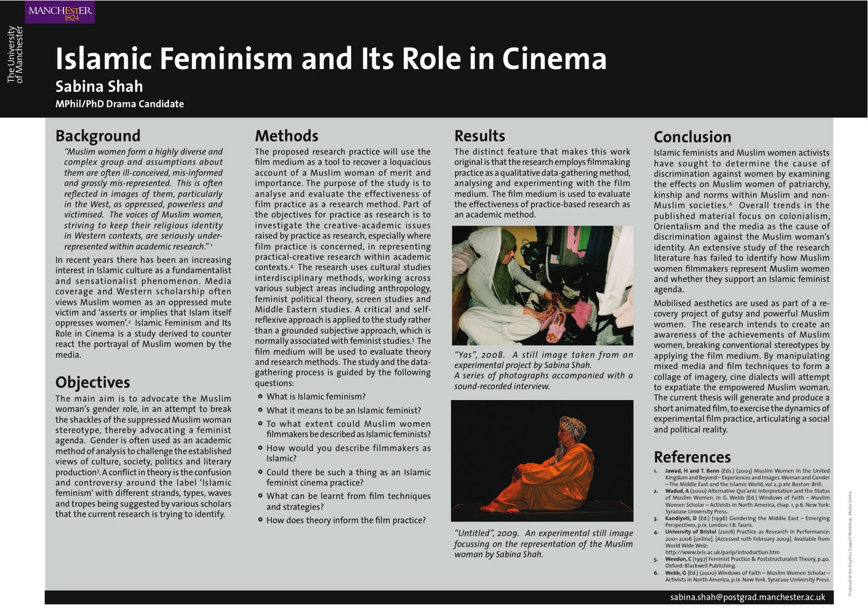The width and height of the screenshot is (868, 614).
Task: Click the "Weedon, C" reference entry
Action: [x=742, y=562]
